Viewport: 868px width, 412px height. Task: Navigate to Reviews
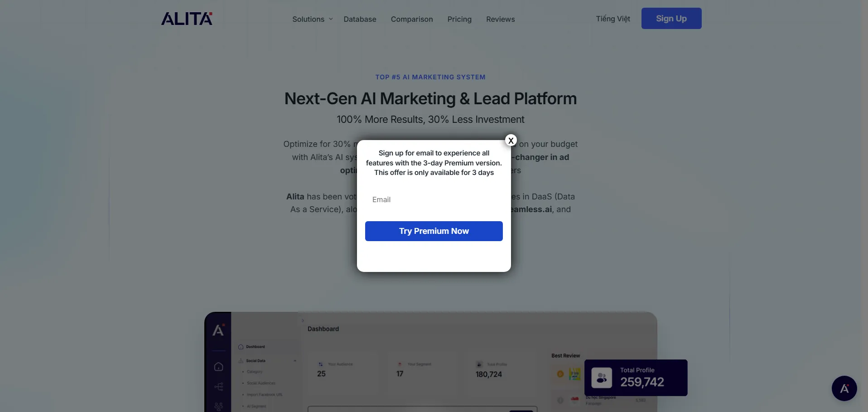[500, 19]
